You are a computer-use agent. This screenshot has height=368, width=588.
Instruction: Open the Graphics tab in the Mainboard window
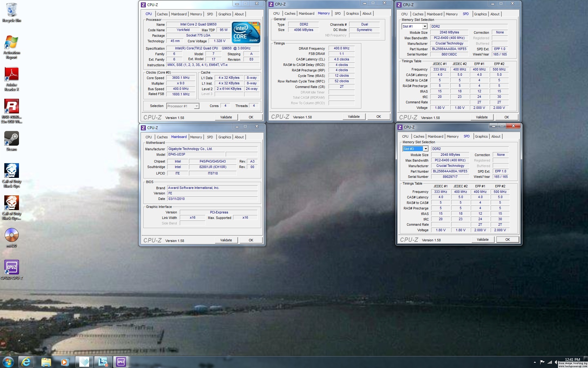(224, 137)
